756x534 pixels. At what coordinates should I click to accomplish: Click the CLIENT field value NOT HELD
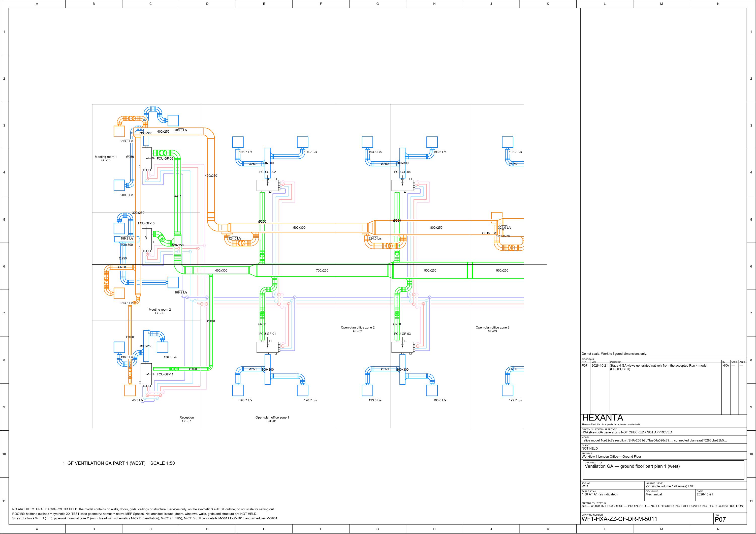click(589, 448)
